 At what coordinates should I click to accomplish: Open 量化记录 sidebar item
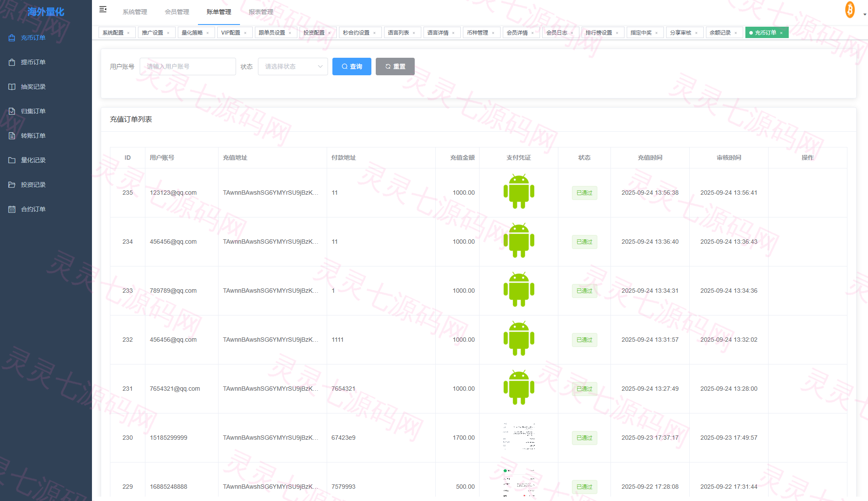(33, 160)
